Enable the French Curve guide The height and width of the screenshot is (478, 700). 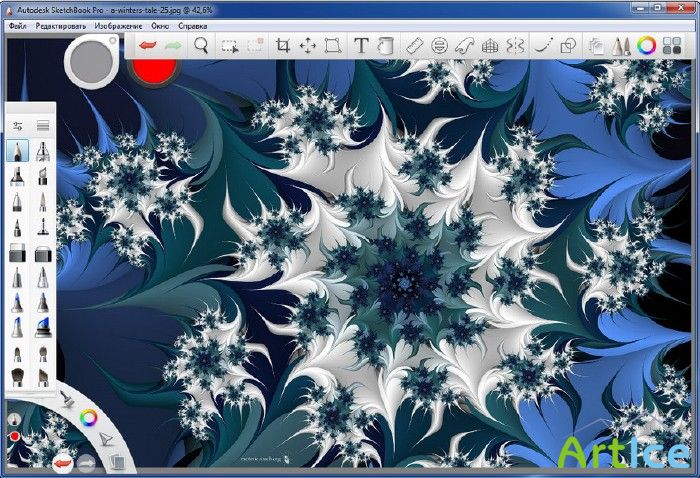(465, 46)
